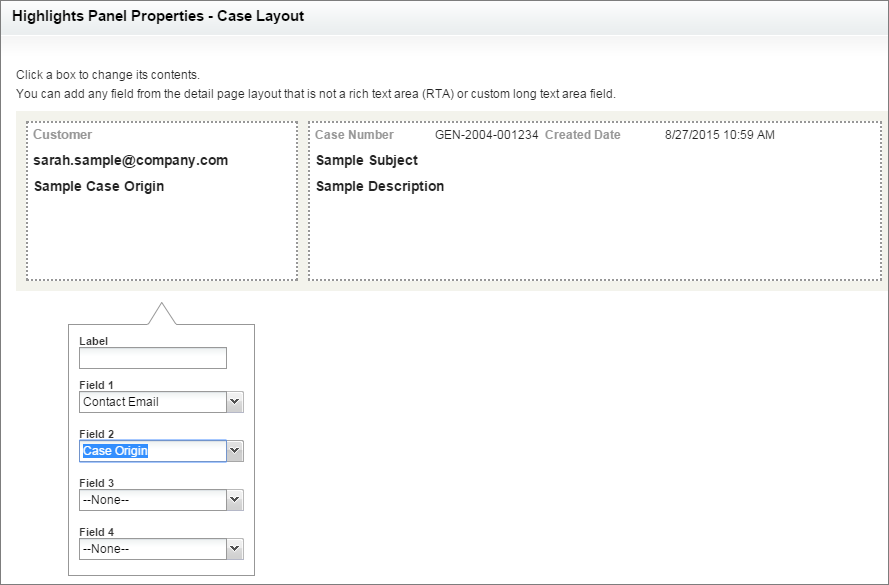The image size is (889, 585).
Task: Click the Created Date label
Action: [x=583, y=135]
